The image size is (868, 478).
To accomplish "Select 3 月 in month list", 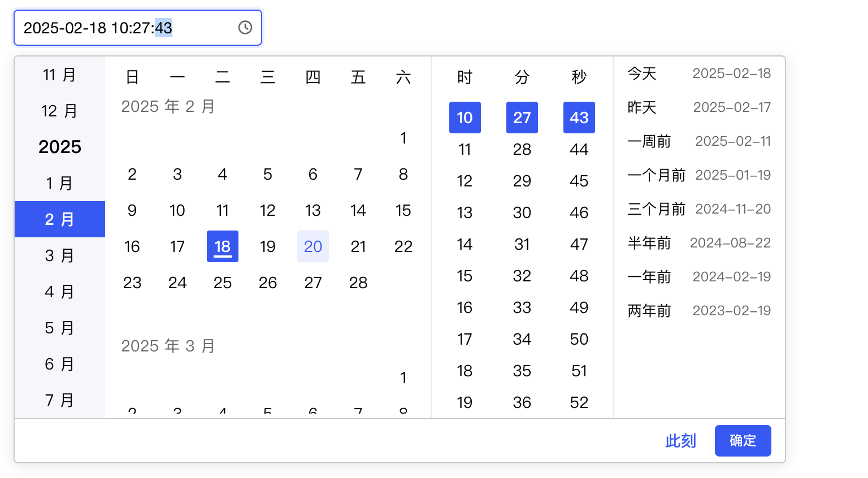I will point(60,255).
